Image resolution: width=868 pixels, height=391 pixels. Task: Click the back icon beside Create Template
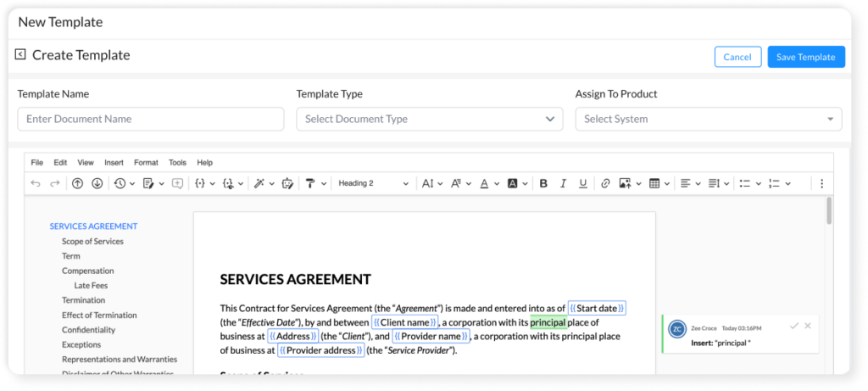click(20, 55)
